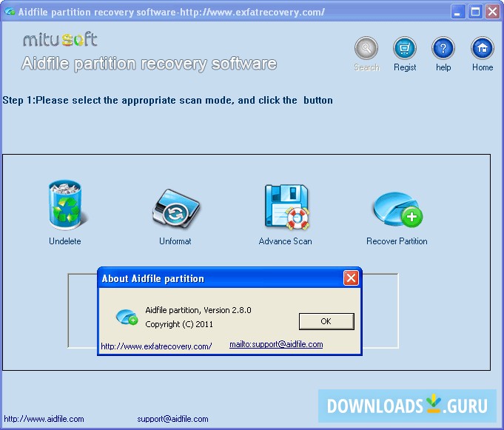The image size is (504, 430).
Task: Click the Advance Scan label text
Action: (286, 241)
